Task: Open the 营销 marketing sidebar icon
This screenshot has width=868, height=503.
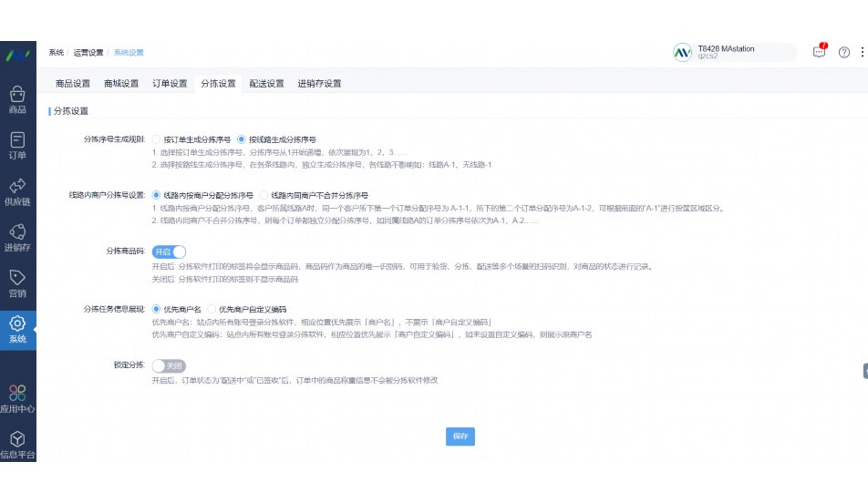Action: [17, 283]
